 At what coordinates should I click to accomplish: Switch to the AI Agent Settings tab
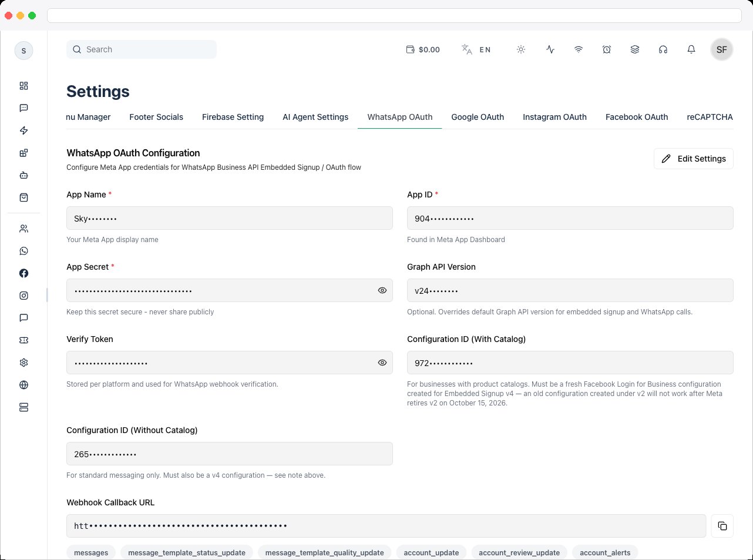pyautogui.click(x=315, y=117)
